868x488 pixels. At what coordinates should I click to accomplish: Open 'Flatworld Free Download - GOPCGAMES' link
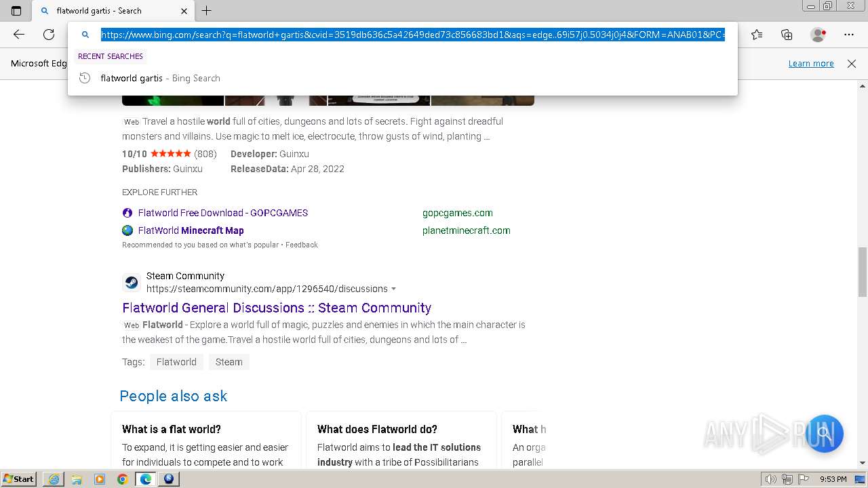click(x=223, y=213)
